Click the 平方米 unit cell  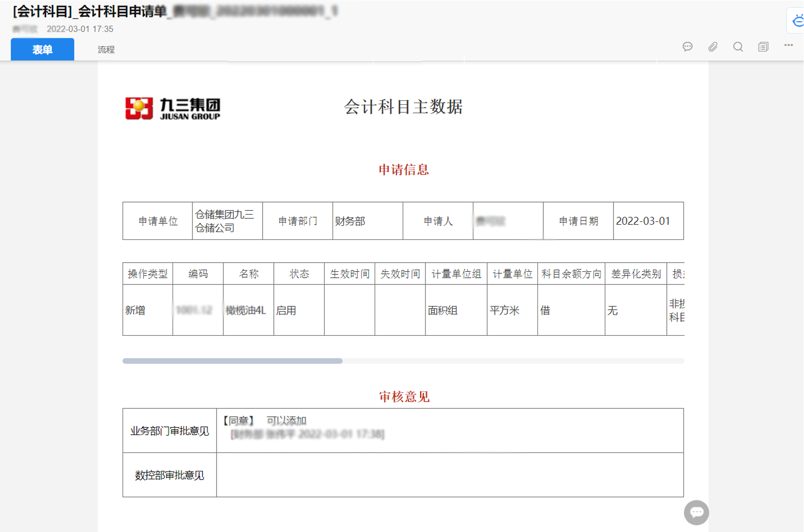click(512, 310)
